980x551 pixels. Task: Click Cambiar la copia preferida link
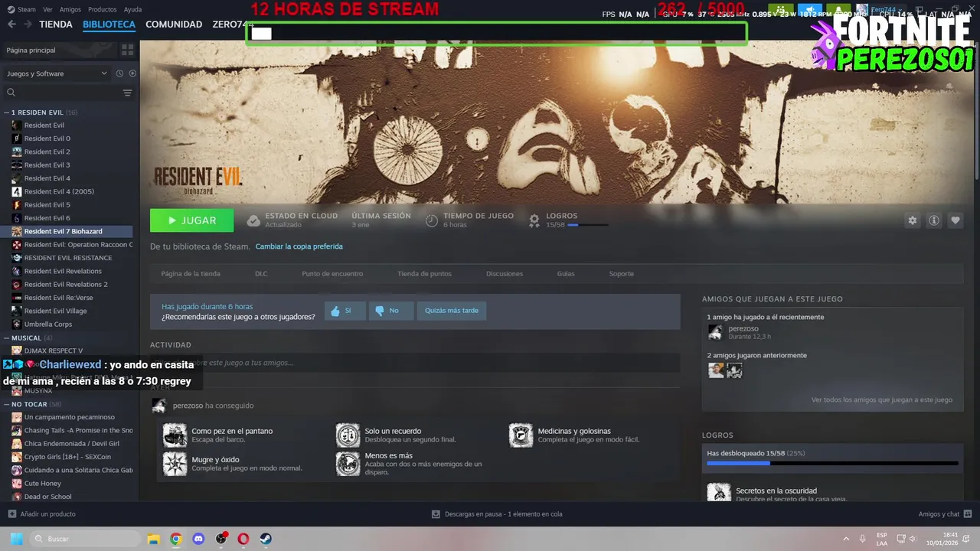[299, 246]
